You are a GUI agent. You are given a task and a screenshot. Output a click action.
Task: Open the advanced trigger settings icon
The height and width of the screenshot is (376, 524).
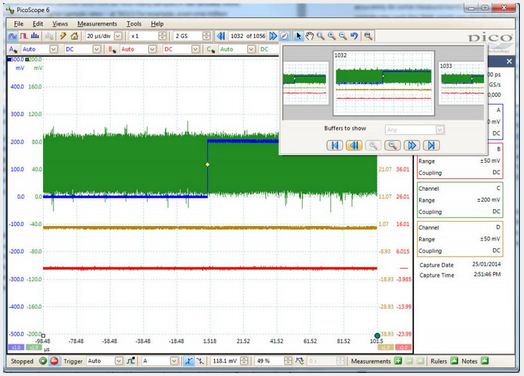[x=131, y=361]
